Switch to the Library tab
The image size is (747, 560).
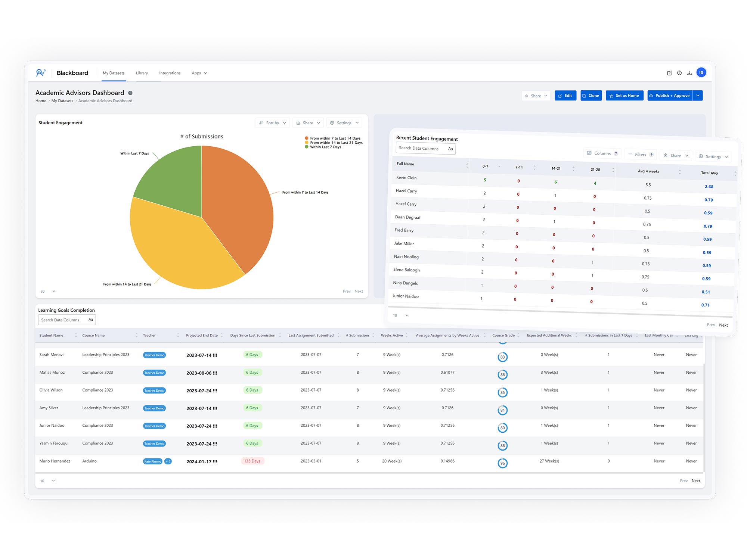pos(142,73)
